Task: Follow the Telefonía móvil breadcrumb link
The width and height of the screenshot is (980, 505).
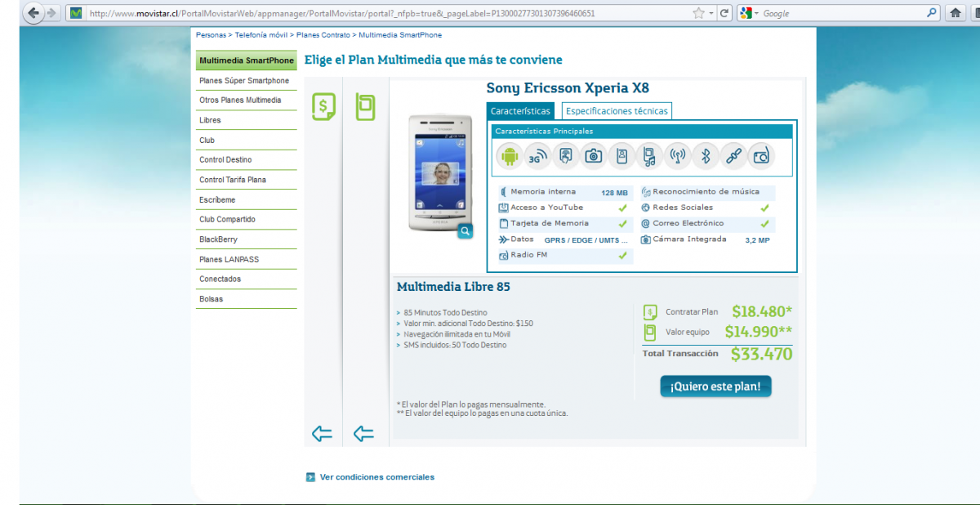Action: 261,35
